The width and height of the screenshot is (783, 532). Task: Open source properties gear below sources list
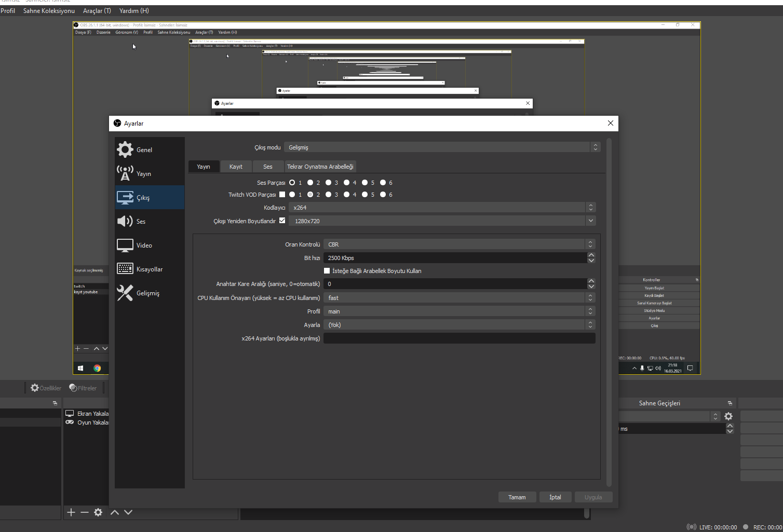click(x=98, y=512)
